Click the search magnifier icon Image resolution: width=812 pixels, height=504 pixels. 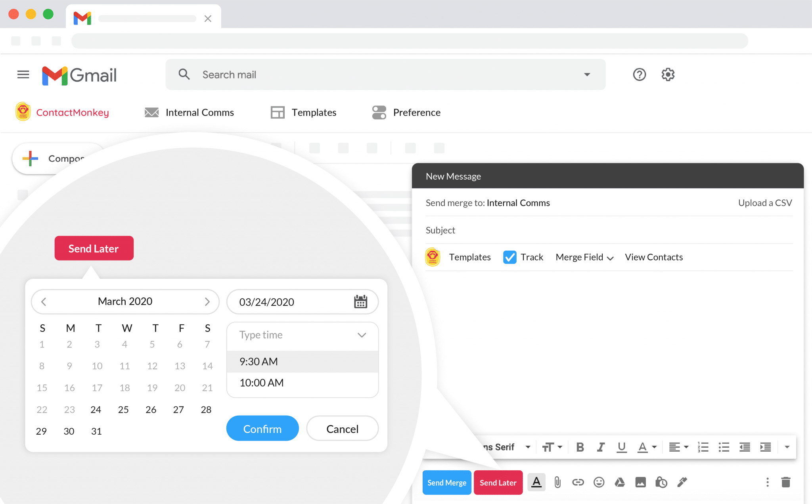184,74
